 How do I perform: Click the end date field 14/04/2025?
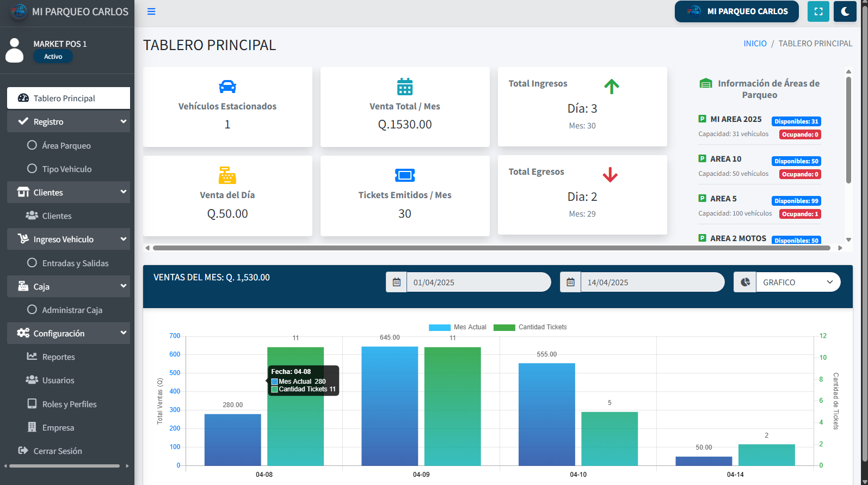(x=651, y=283)
